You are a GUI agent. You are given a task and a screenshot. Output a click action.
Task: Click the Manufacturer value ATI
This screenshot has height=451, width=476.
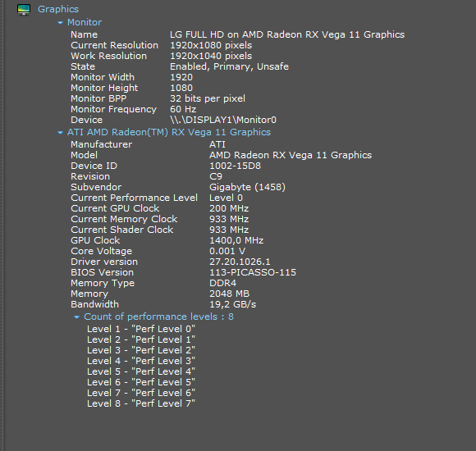217,144
